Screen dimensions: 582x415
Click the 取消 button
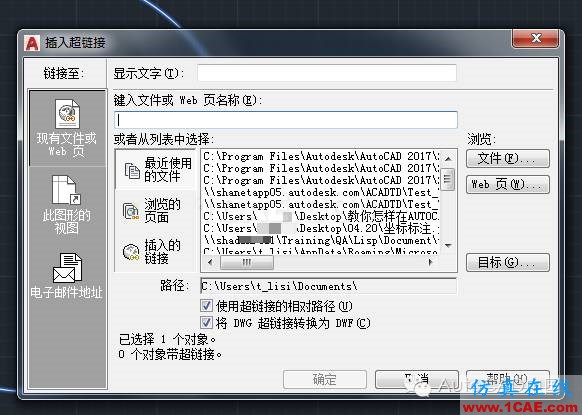point(417,379)
